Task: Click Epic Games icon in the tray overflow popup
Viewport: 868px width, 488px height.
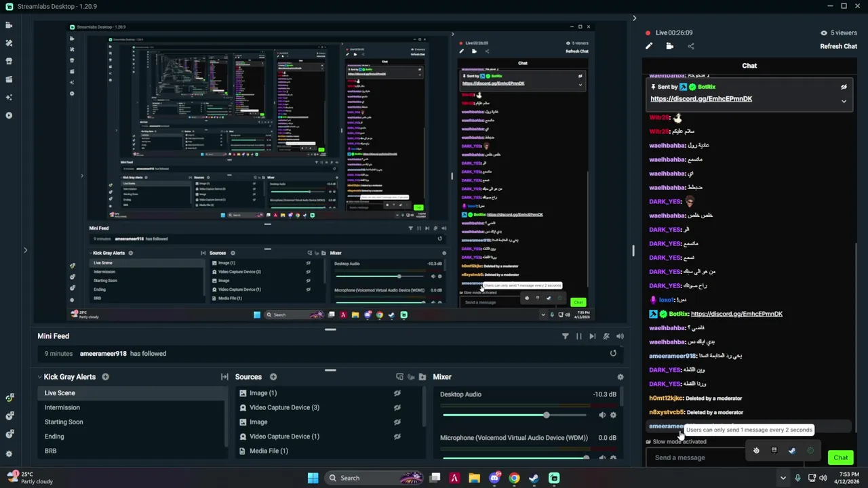Action: pyautogui.click(x=774, y=450)
